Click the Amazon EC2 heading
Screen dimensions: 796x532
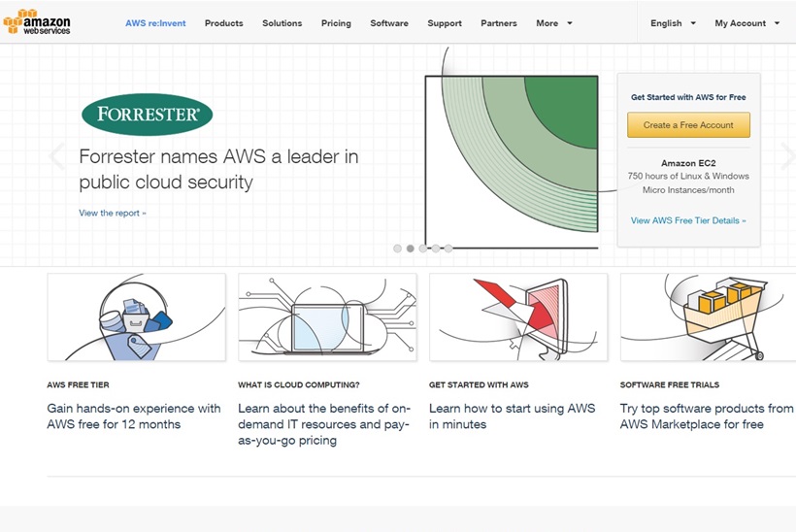coord(688,163)
